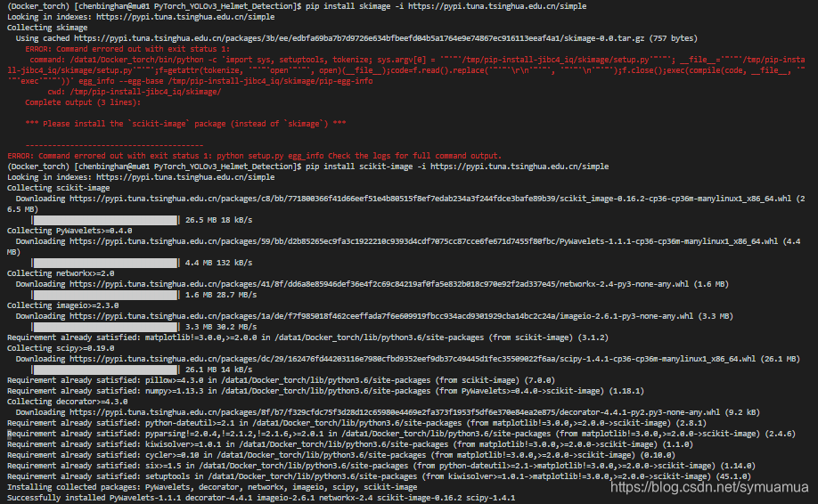Click the scipy-1.4.1 wheel download URL
The height and width of the screenshot is (504, 818).
point(408,359)
